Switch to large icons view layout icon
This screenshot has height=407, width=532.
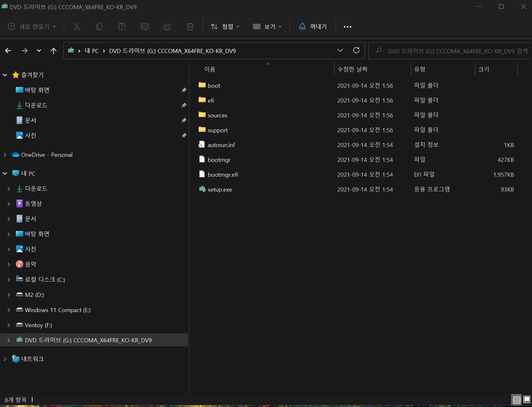coord(527,399)
